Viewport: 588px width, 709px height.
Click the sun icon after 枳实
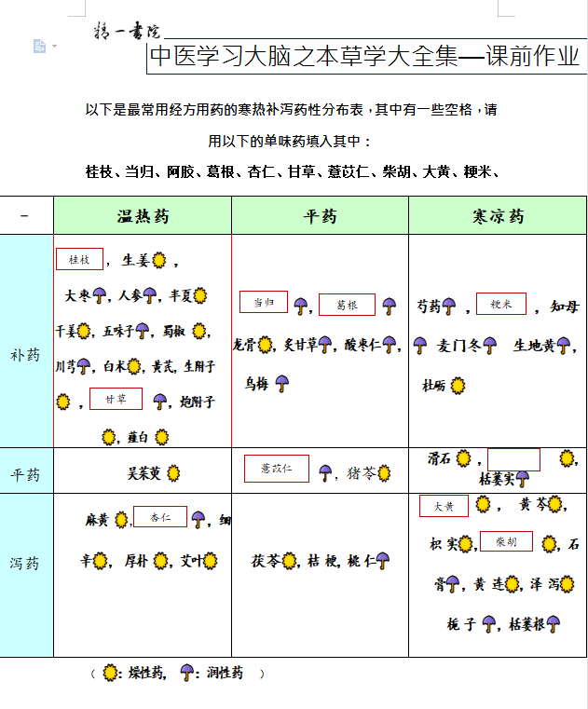[x=465, y=544]
